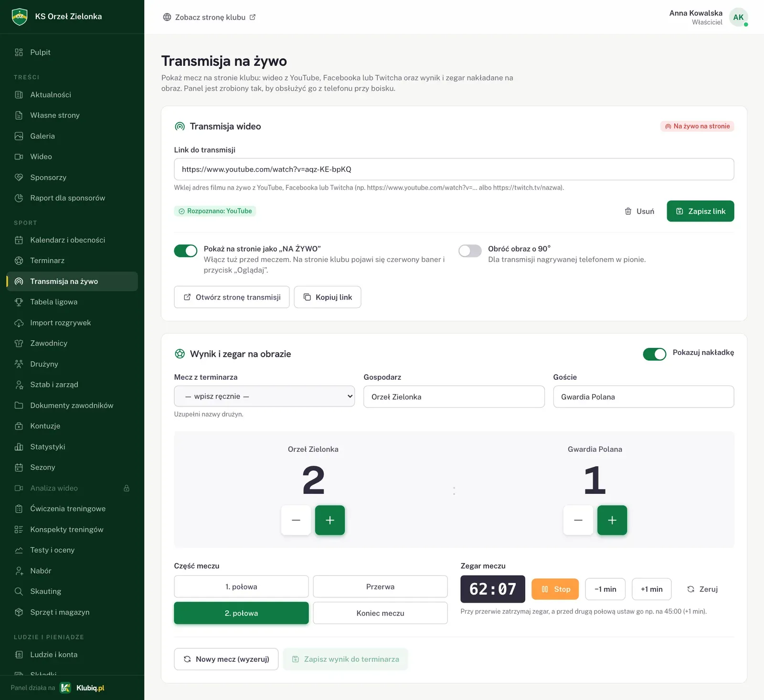This screenshot has height=700, width=764.
Task: Click the "Link do transmisji" URL field
Action: (x=454, y=169)
